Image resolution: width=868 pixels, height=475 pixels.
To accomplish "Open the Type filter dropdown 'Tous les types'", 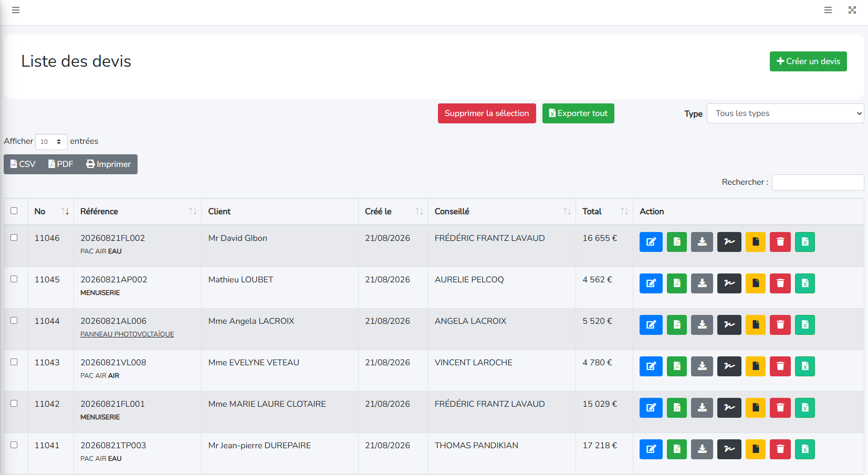I will (x=785, y=113).
